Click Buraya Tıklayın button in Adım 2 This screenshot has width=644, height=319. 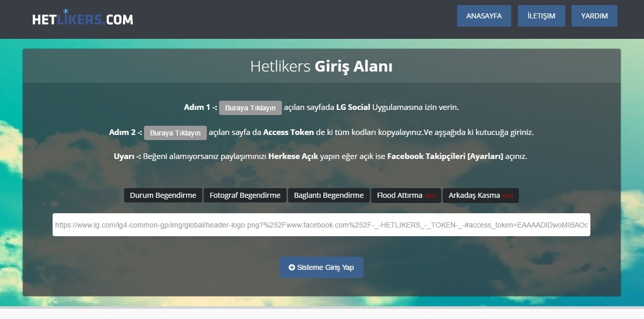[175, 133]
